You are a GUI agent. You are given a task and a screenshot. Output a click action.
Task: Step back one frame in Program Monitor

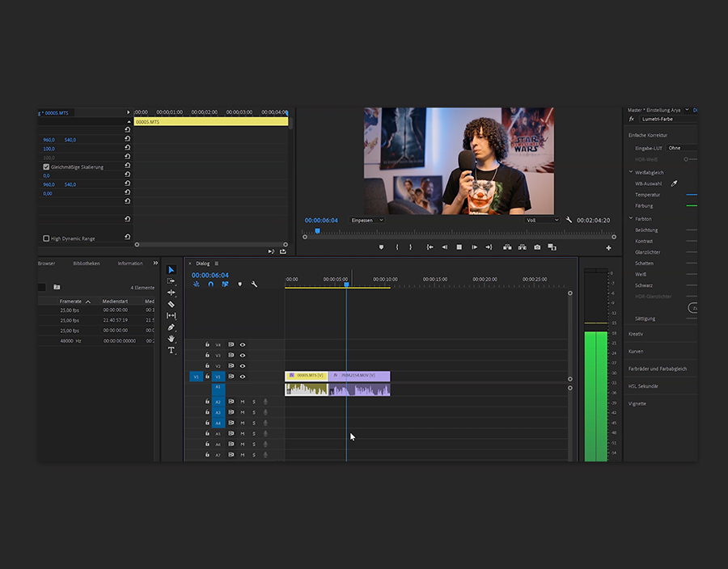pyautogui.click(x=444, y=247)
